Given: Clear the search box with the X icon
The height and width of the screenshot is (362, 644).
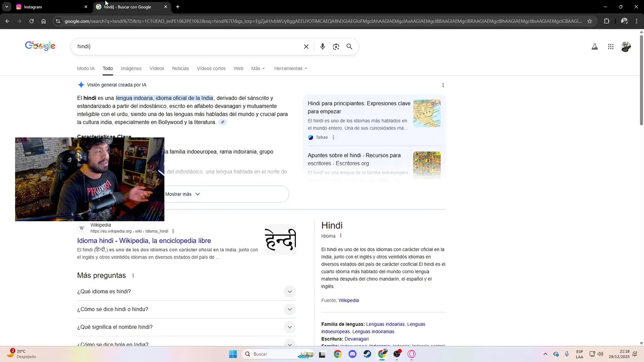Looking at the screenshot, I should pos(306,47).
